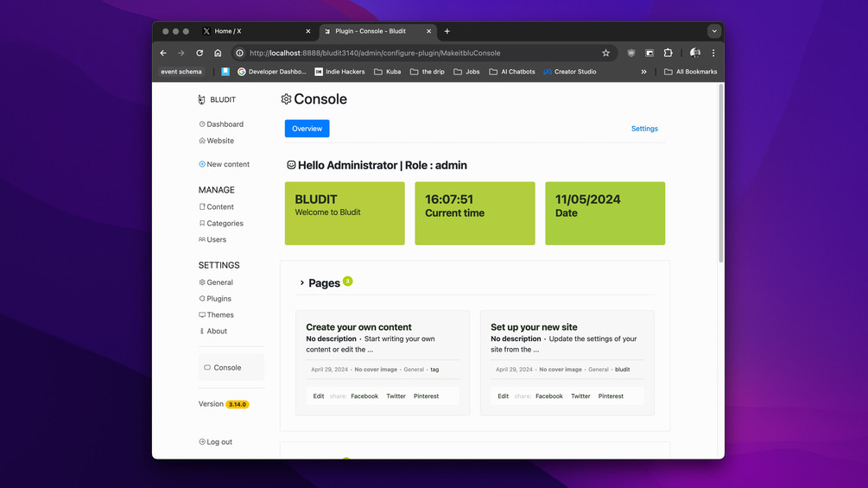Click the site info icon in address bar
This screenshot has width=868, height=488.
(240, 53)
